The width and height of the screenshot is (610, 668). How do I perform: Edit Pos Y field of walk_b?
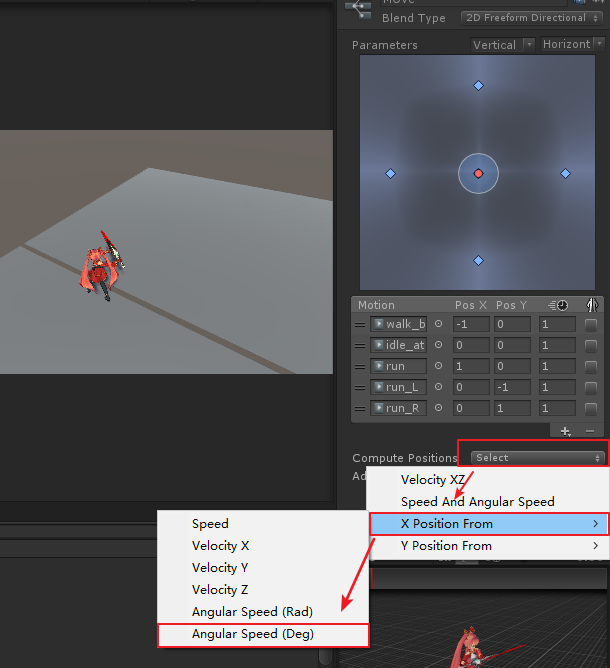point(512,324)
